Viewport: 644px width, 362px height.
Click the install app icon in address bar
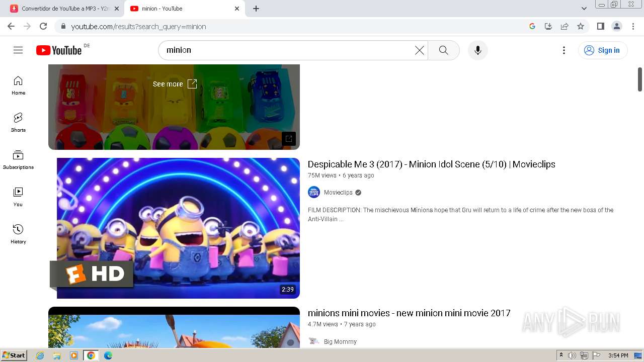[548, 26]
